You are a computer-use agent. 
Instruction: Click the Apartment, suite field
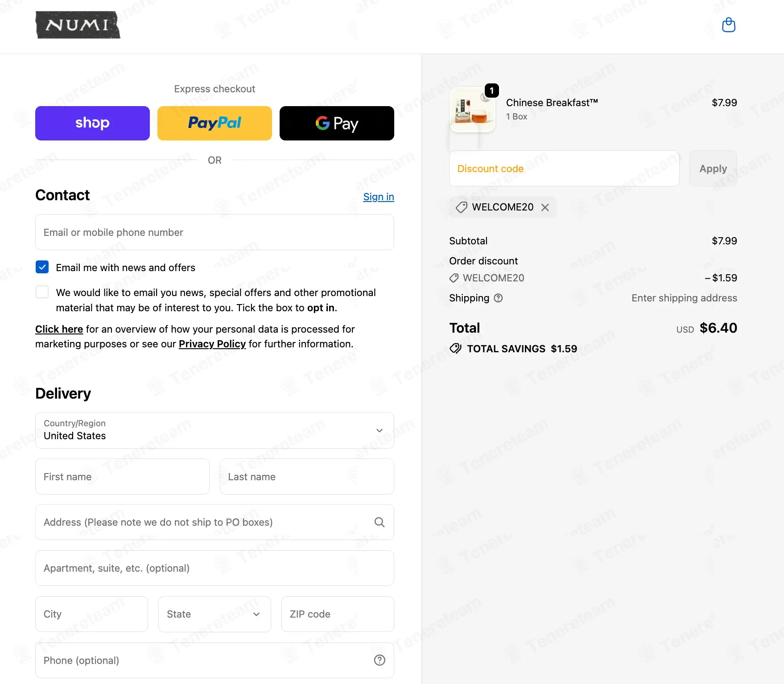pos(215,568)
